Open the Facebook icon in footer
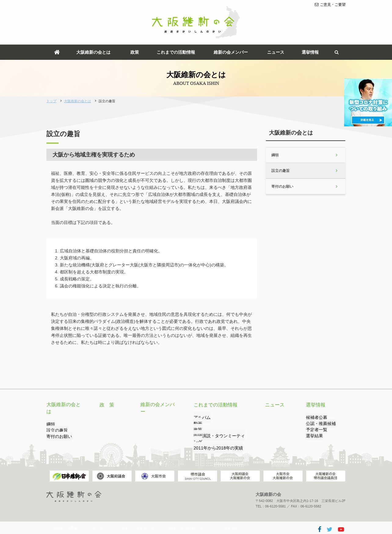This screenshot has height=534, width=392. (x=319, y=529)
